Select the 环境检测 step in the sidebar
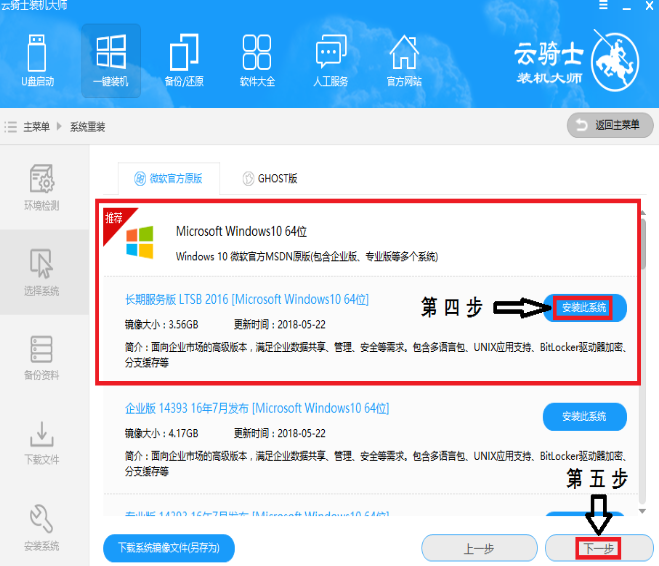This screenshot has height=566, width=659. tap(41, 187)
